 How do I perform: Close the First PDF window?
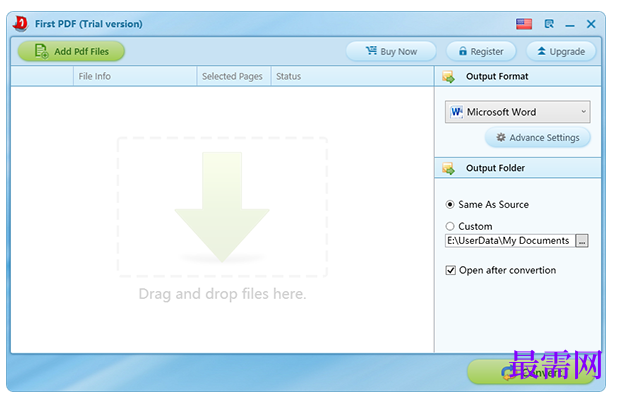[591, 24]
